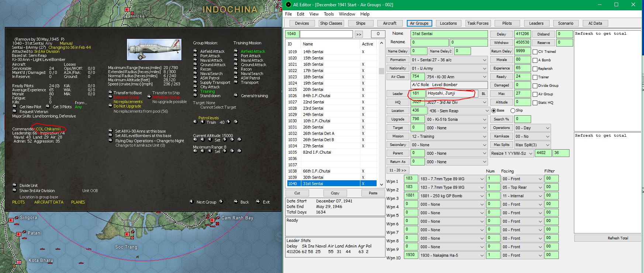Toggle Trainer checkbox

(x=535, y=77)
